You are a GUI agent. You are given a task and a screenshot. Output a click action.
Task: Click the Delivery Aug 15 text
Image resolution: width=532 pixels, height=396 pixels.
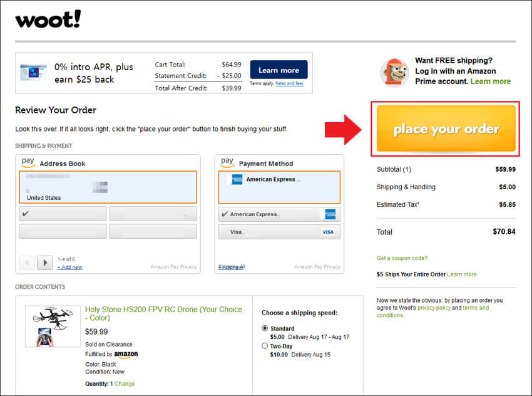coord(311,355)
